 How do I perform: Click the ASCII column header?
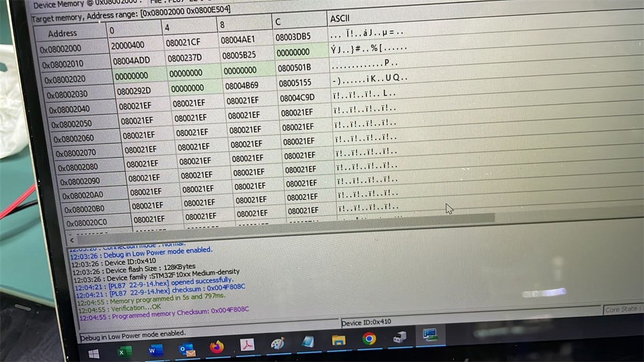pos(340,19)
